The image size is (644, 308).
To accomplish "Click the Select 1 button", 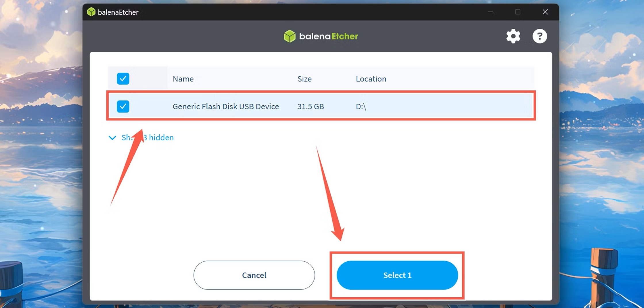I will tap(397, 275).
